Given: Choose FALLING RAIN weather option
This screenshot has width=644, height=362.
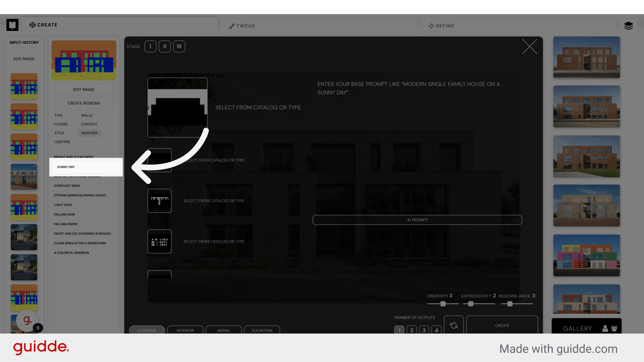Looking at the screenshot, I should click(x=64, y=215).
